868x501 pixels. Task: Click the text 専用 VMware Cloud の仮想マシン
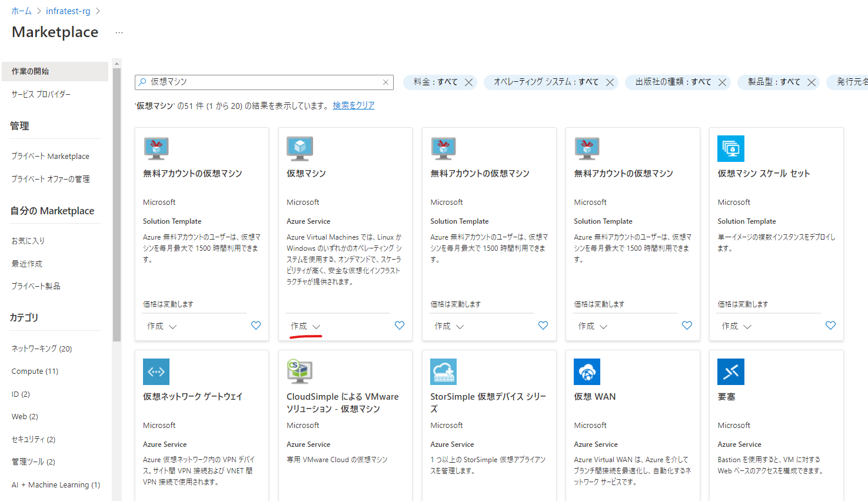pos(337,460)
